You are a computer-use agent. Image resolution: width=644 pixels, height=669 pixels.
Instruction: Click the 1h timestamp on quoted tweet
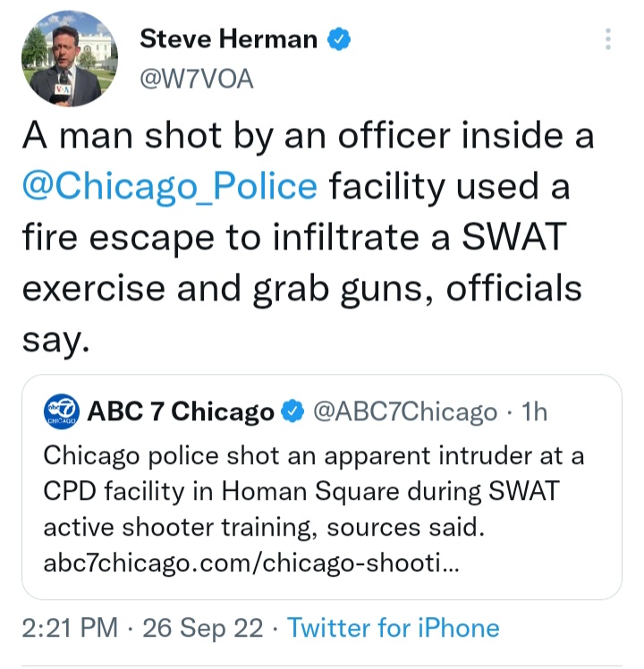pyautogui.click(x=533, y=412)
